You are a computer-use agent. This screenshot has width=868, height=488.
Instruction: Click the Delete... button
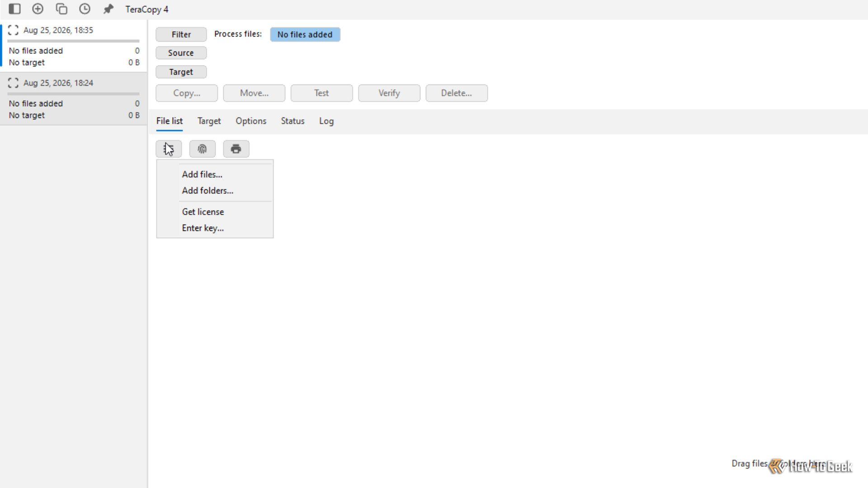(x=457, y=93)
